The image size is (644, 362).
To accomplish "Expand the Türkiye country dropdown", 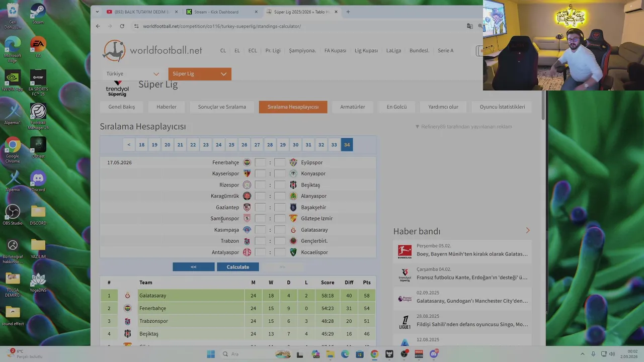I will coord(132,74).
